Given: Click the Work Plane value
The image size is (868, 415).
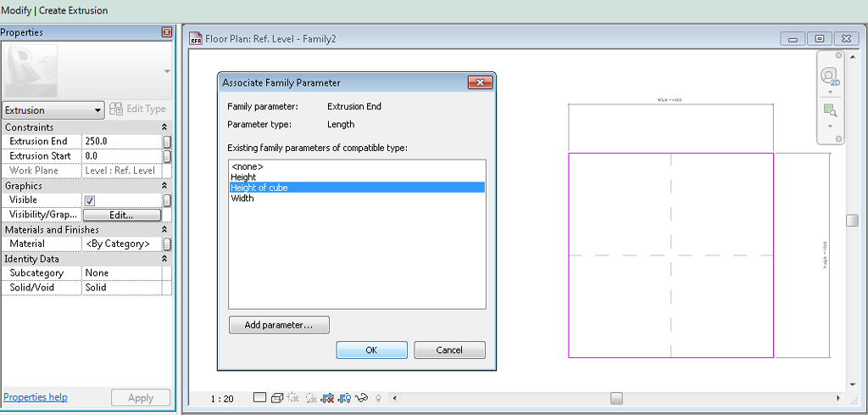Looking at the screenshot, I should point(122,171).
